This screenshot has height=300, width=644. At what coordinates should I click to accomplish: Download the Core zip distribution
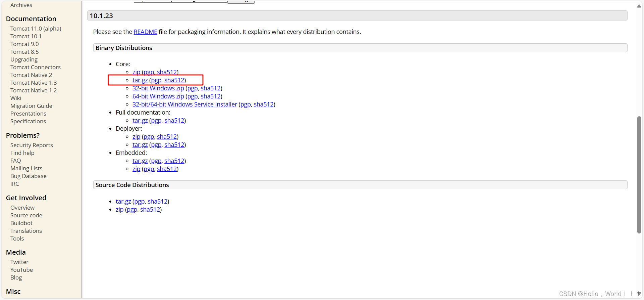point(136,72)
